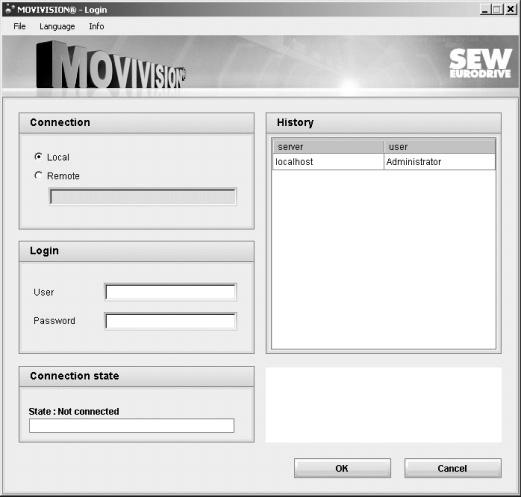Click the State: Not connected text

pos(74,412)
